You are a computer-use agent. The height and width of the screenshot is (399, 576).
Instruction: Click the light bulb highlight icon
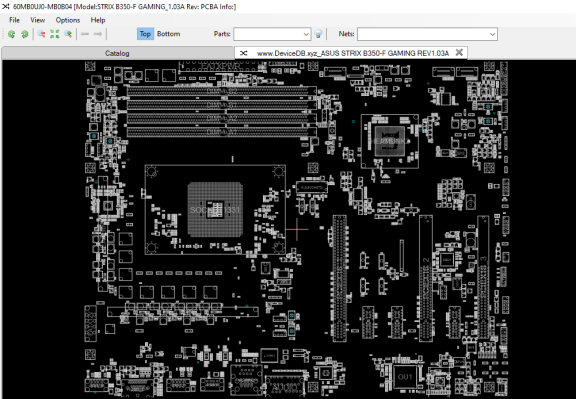318,34
